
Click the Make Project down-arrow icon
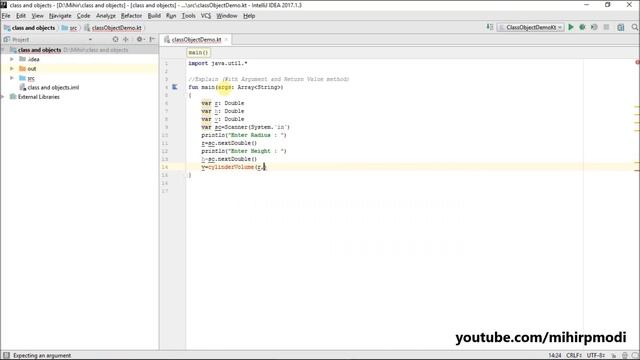click(x=489, y=27)
